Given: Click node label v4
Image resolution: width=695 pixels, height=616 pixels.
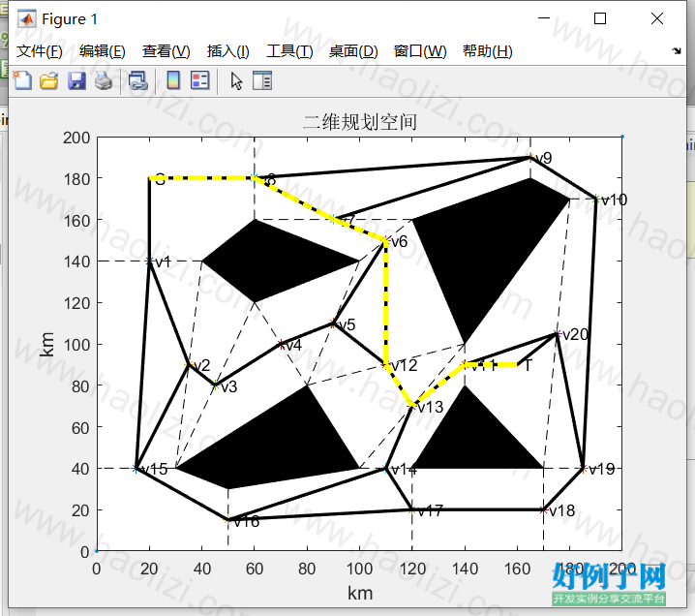Looking at the screenshot, I should click(x=294, y=345).
